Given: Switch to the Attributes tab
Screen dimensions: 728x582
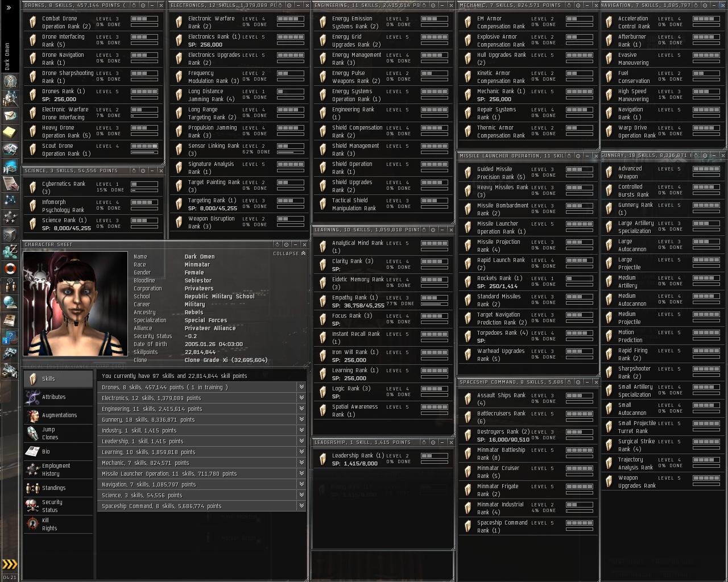Looking at the screenshot, I should point(58,397).
